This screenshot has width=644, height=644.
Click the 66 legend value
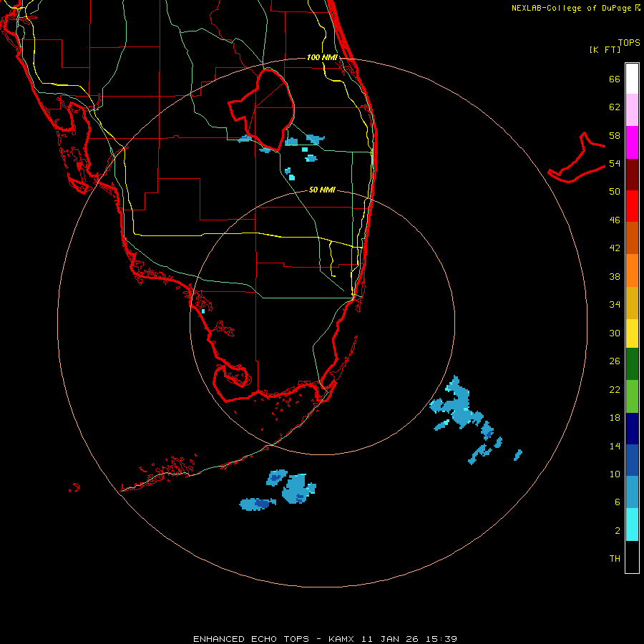pos(615,79)
